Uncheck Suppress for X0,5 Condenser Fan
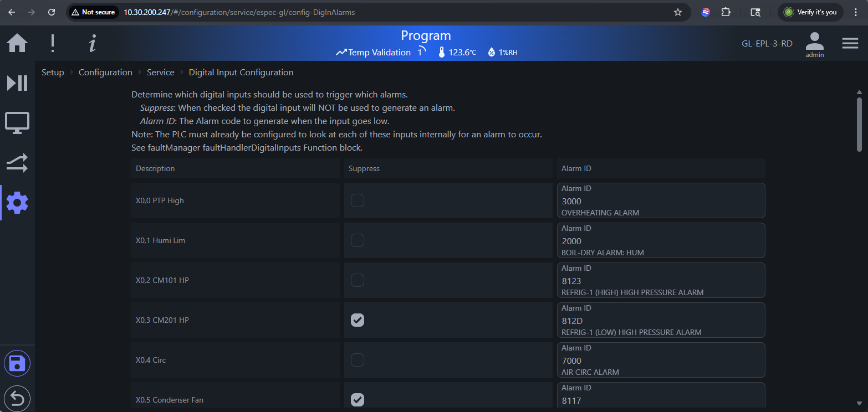The height and width of the screenshot is (412, 868). point(358,400)
